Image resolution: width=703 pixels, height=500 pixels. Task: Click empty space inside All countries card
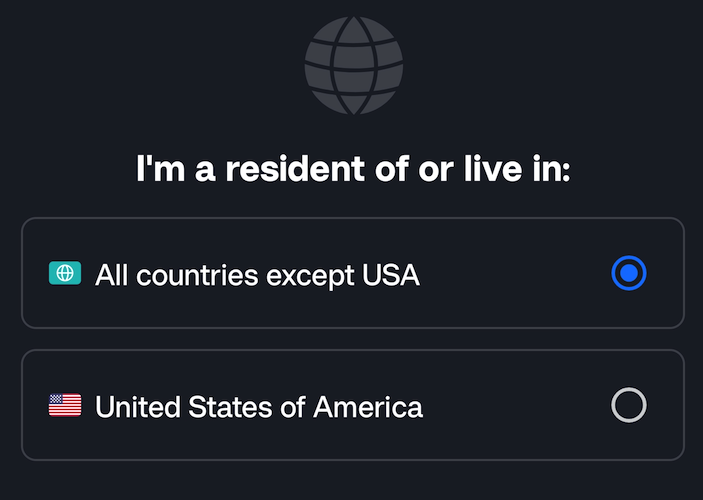(516, 273)
